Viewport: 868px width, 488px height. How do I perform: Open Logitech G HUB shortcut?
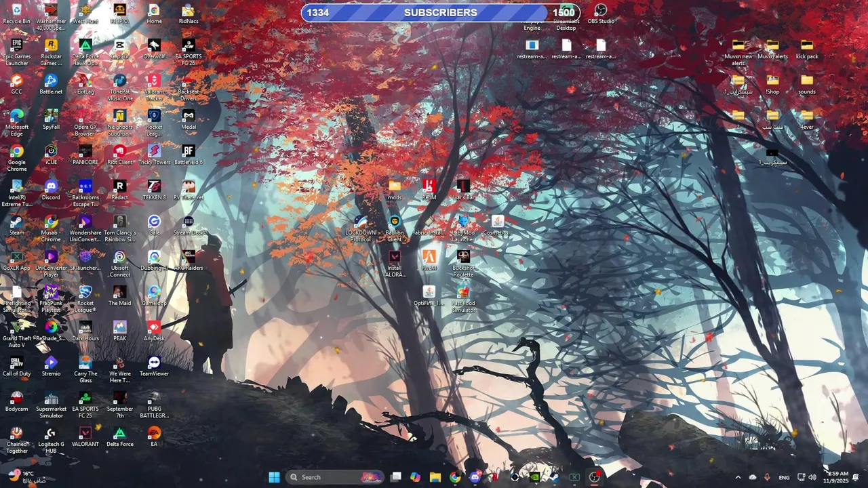51,440
